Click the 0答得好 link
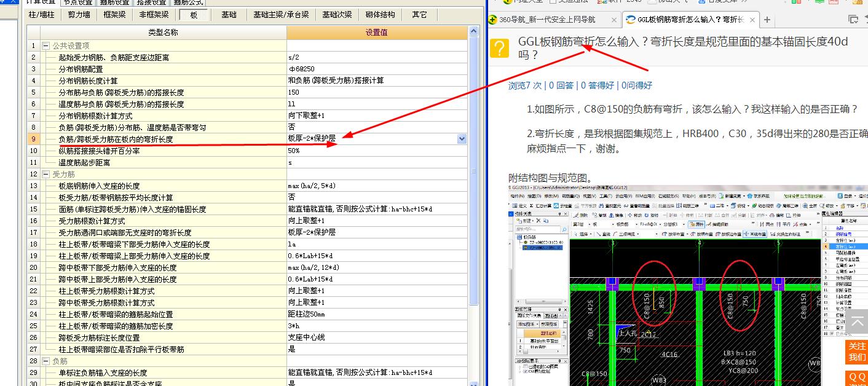 [x=598, y=85]
